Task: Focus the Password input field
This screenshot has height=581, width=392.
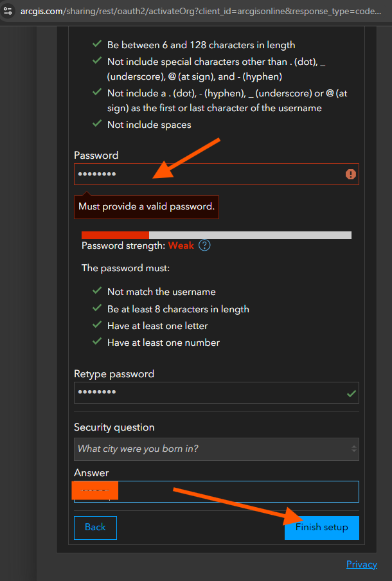Action: coord(217,174)
